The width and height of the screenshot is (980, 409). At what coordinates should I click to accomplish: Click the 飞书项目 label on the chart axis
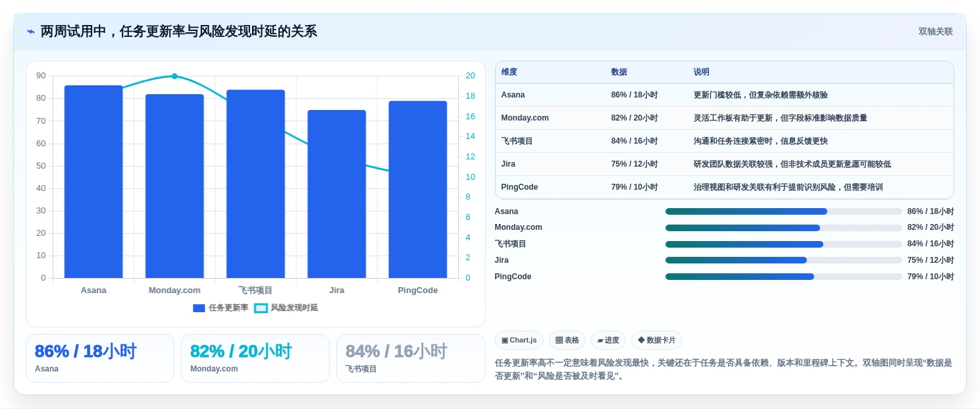click(255, 290)
